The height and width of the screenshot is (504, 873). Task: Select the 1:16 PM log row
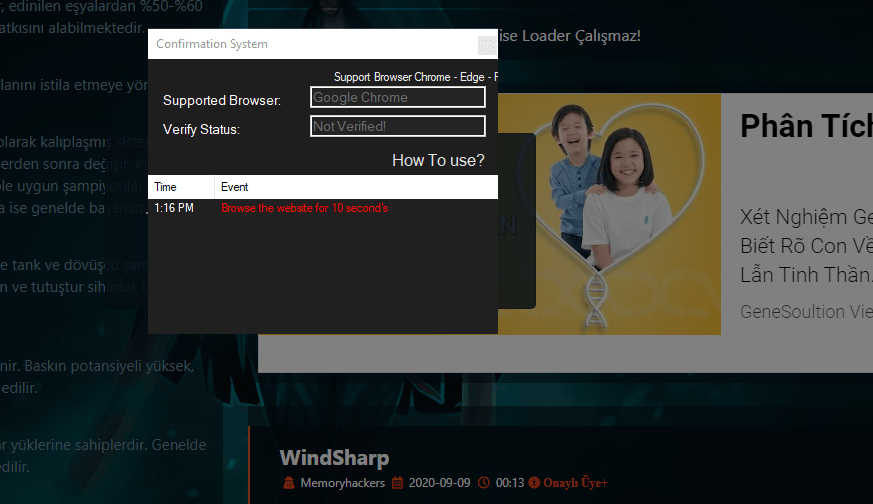323,208
